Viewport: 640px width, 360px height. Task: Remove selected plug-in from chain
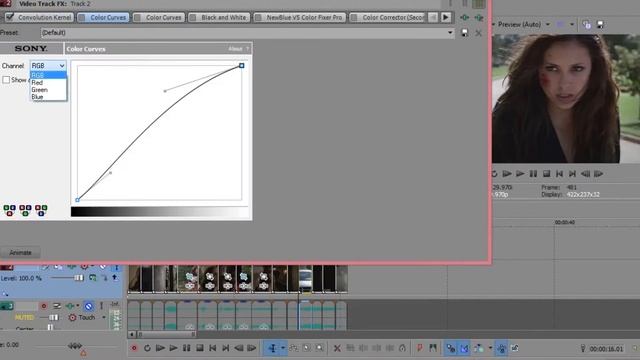pyautogui.click(x=479, y=18)
